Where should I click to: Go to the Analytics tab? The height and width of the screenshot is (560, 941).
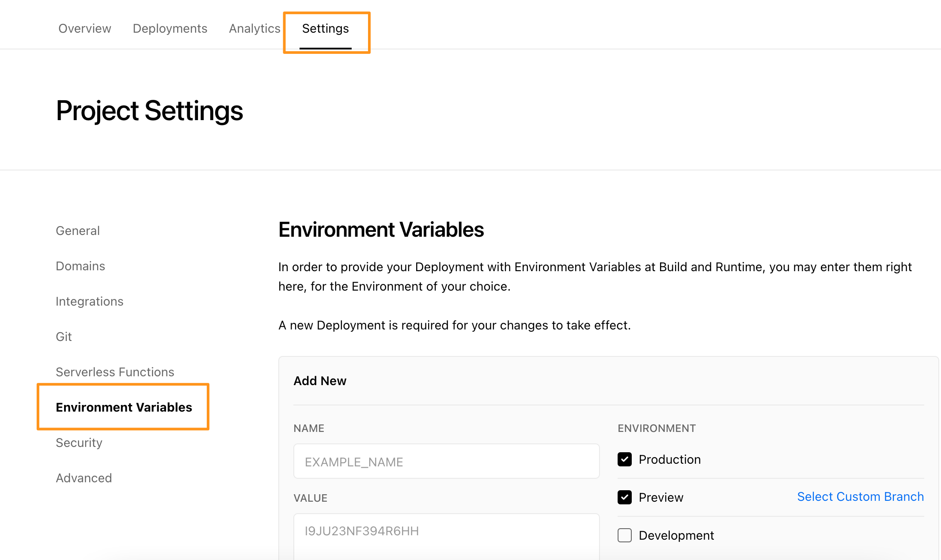254,29
